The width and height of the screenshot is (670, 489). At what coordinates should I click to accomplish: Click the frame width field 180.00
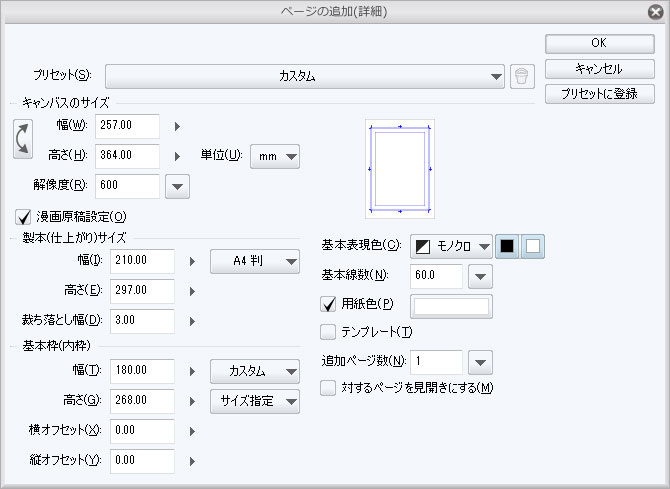(142, 371)
